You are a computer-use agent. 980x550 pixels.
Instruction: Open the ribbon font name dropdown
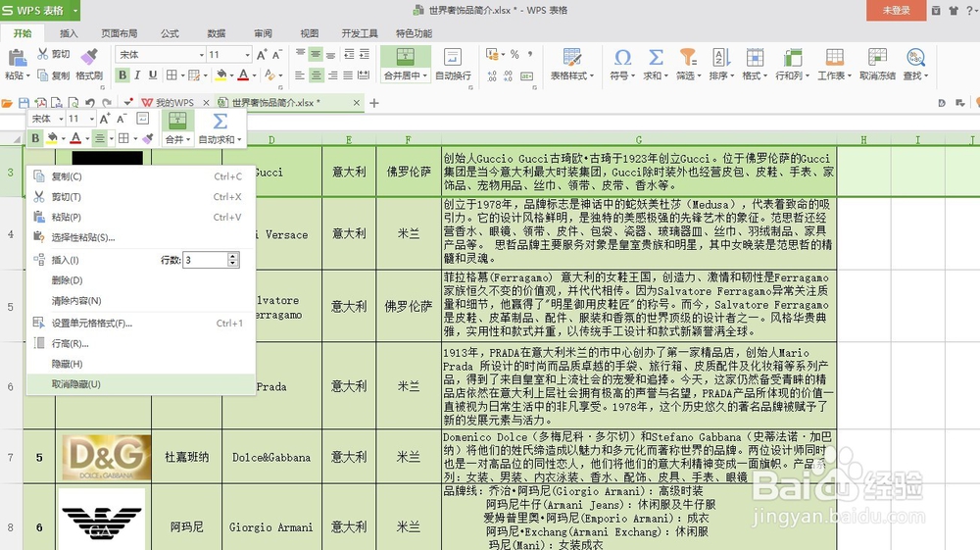201,55
